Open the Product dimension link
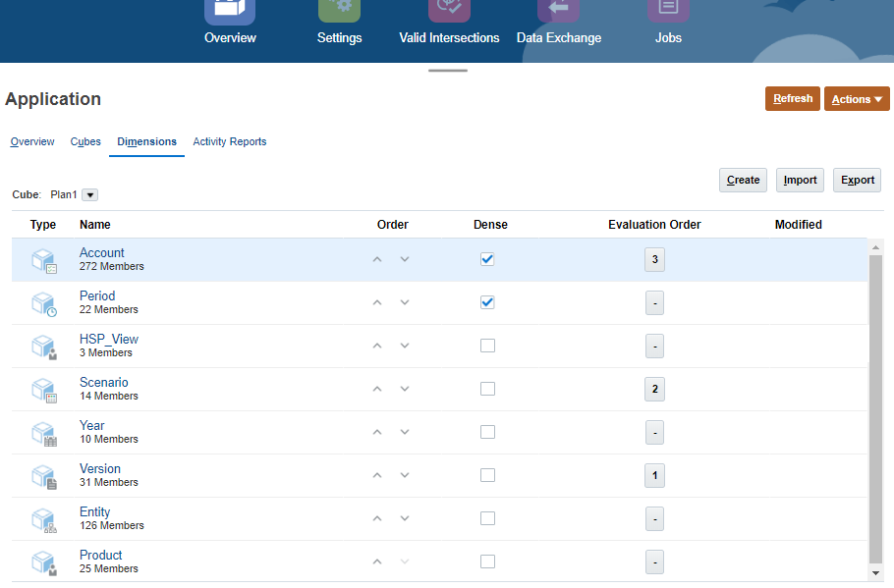 pos(101,555)
